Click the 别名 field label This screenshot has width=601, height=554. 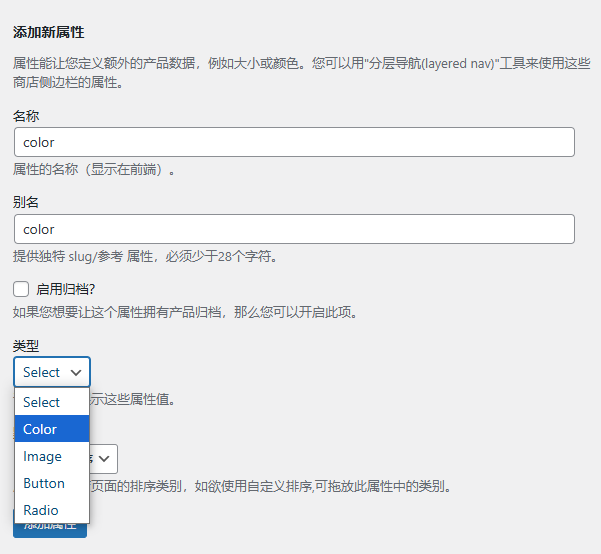[x=26, y=202]
